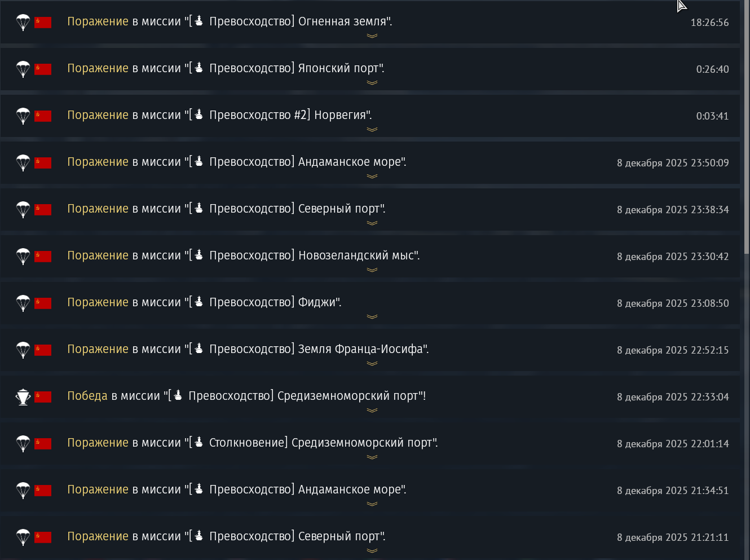Click ship icon in Новозеландский мыс title
Viewport: 750px width, 560px height.
[x=198, y=255]
